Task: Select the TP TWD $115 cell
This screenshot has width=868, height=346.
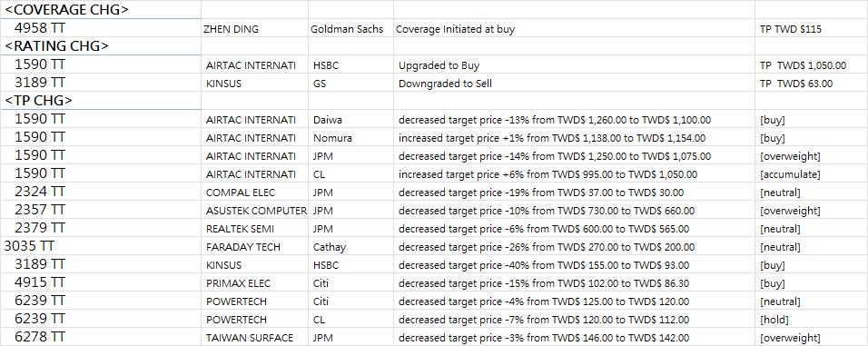Action: [x=811, y=29]
